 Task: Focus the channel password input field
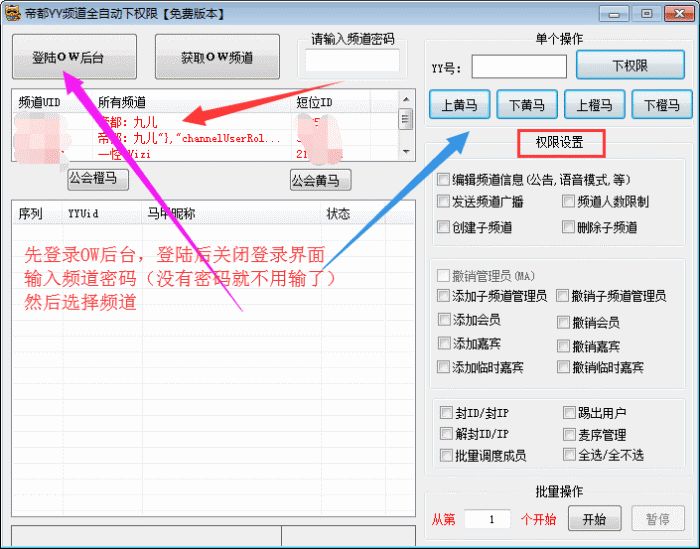pyautogui.click(x=352, y=60)
